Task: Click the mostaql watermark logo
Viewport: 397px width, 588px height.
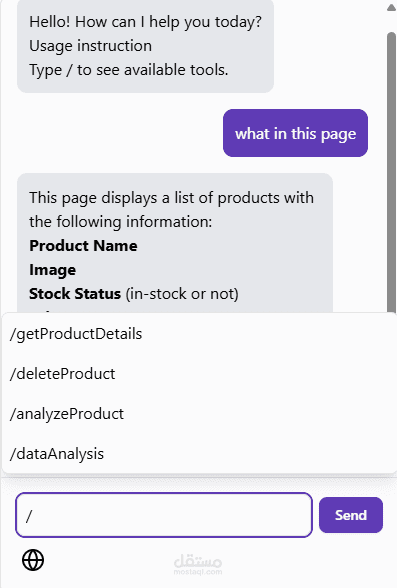Action: 198,564
